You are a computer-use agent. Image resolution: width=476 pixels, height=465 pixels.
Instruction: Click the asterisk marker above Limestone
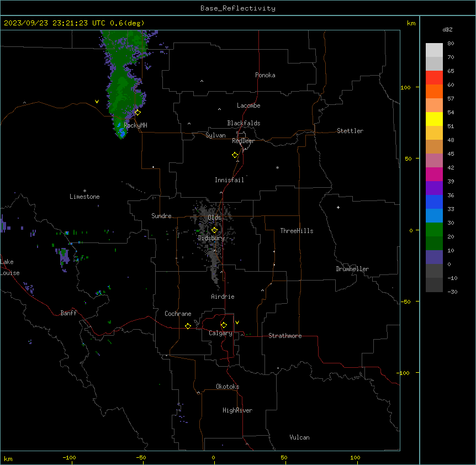pos(84,191)
